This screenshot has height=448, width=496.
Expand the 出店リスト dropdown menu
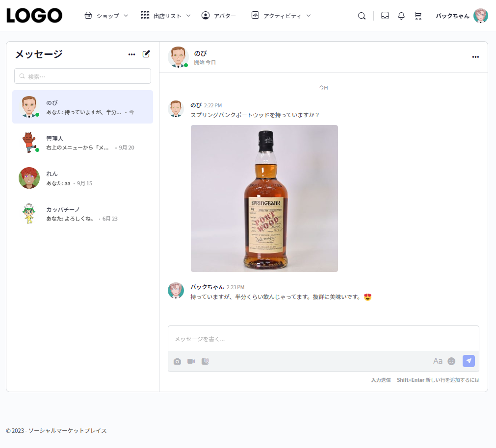(166, 16)
